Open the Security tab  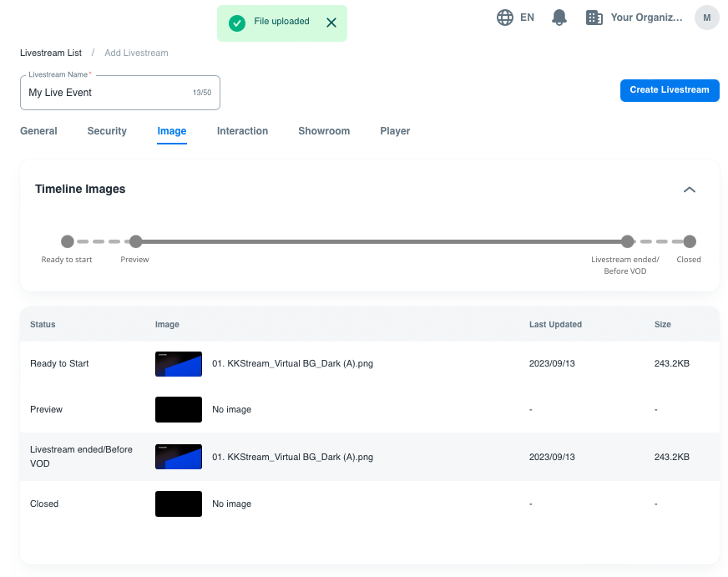tap(107, 131)
